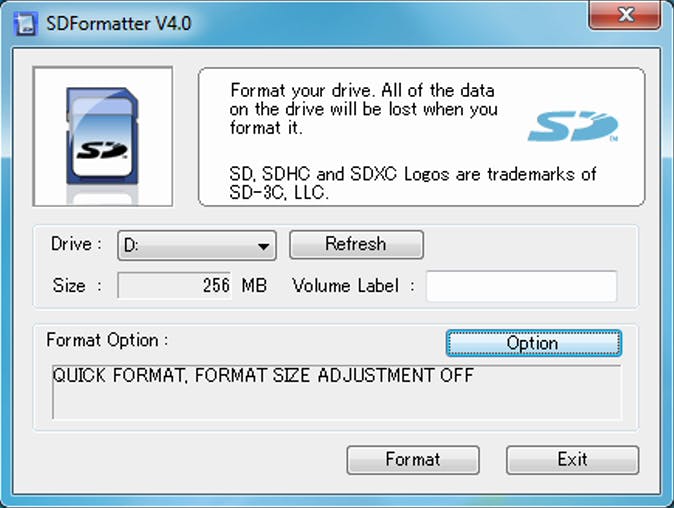674x508 pixels.
Task: Click the SDFormatter title bar app icon
Action: pos(26,24)
